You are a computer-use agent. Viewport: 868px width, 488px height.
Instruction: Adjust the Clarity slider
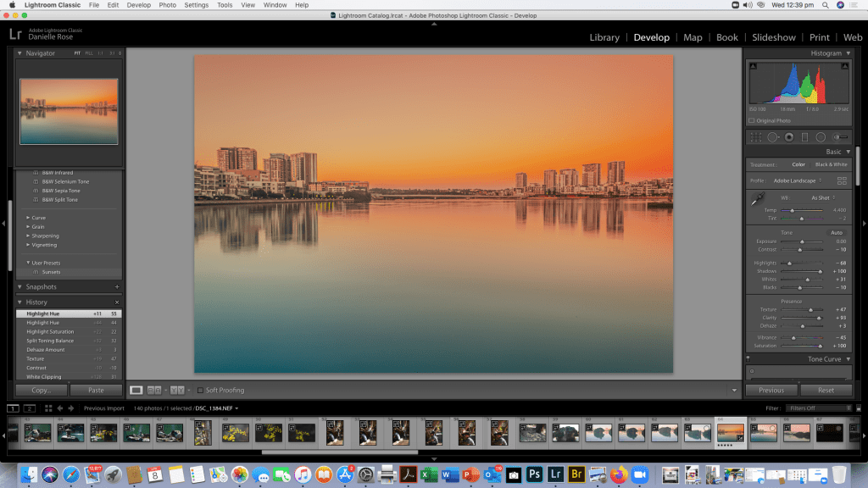[819, 318]
